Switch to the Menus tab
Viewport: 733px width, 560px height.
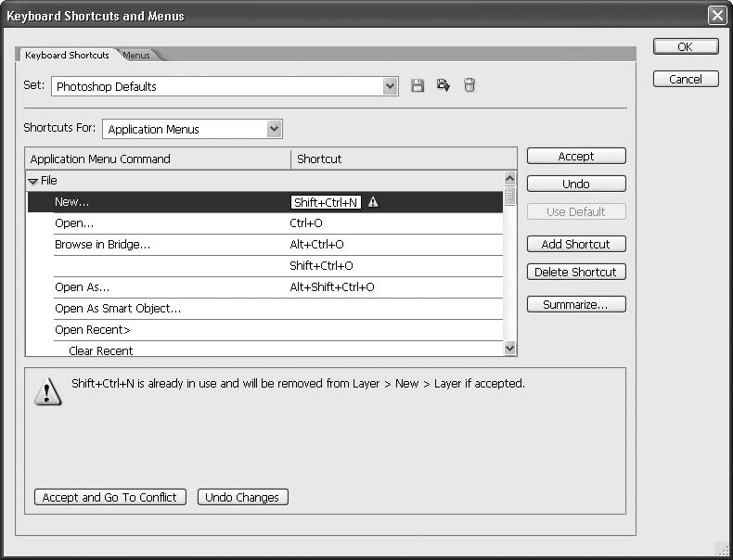point(136,56)
